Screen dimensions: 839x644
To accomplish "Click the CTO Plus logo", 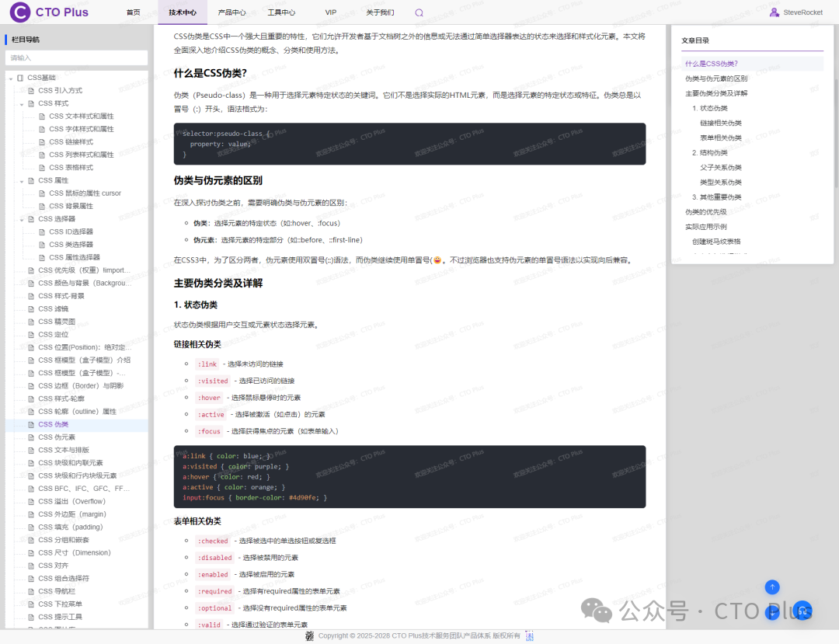I will pyautogui.click(x=49, y=12).
